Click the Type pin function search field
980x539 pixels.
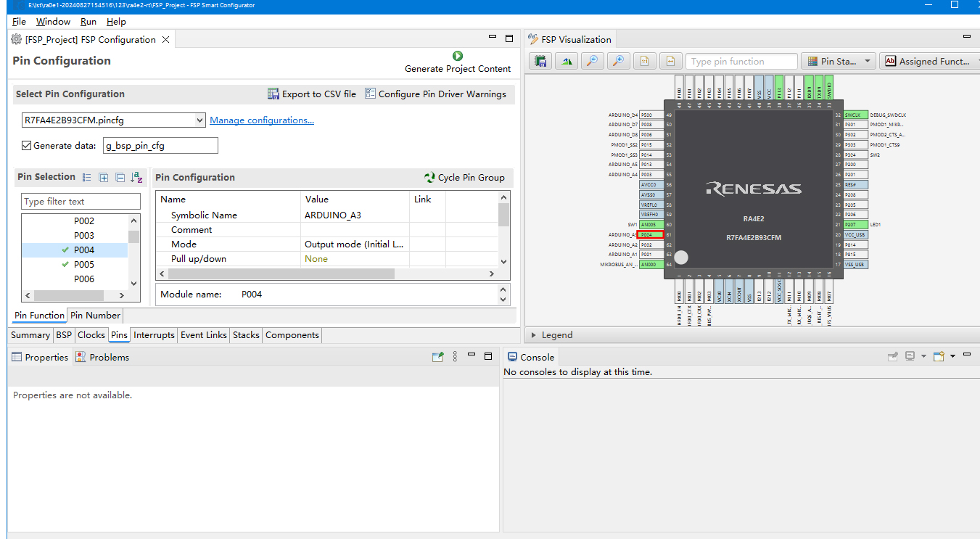pyautogui.click(x=741, y=62)
